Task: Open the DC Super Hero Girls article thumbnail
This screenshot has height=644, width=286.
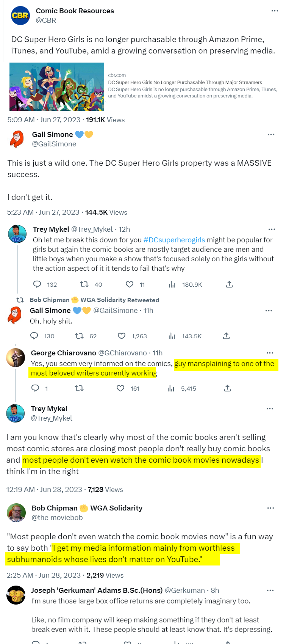Action: pyautogui.click(x=57, y=86)
